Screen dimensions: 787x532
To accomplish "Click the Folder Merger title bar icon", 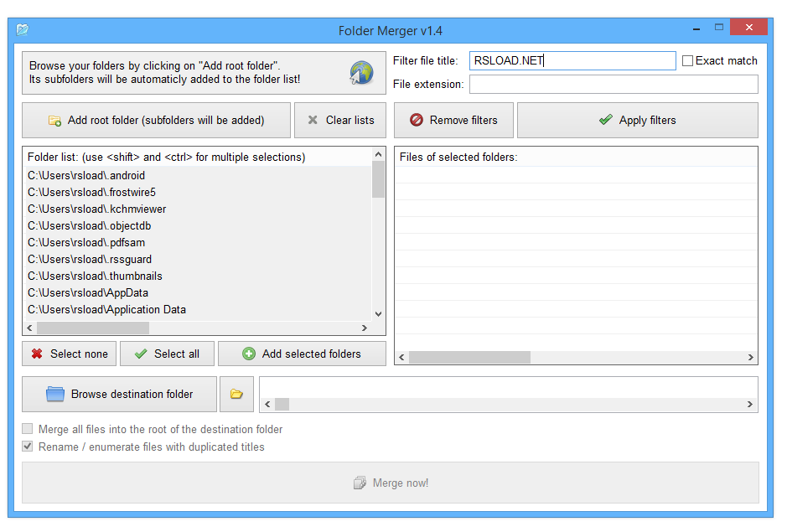I will 22,30.
